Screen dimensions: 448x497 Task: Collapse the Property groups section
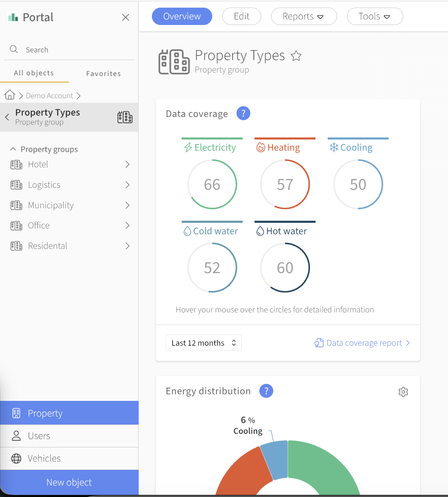click(13, 149)
